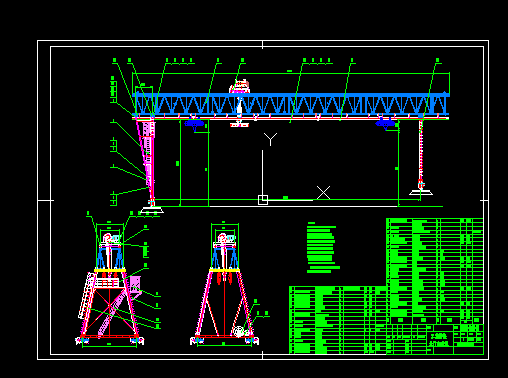Select the top overall dimension line of the front view
The height and width of the screenshot is (378, 508).
pyautogui.click(x=291, y=73)
